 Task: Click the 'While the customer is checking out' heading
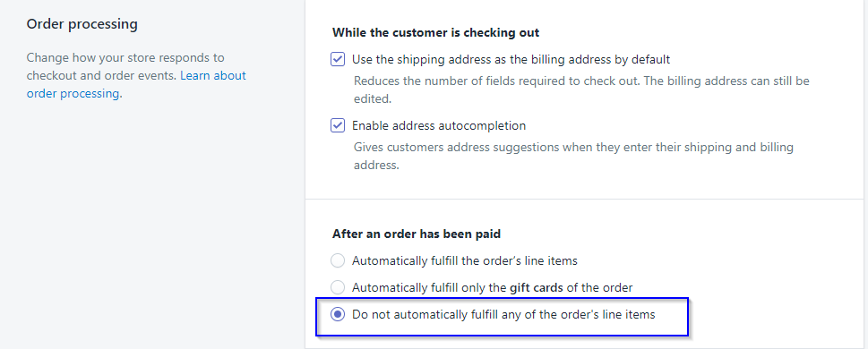tap(435, 32)
